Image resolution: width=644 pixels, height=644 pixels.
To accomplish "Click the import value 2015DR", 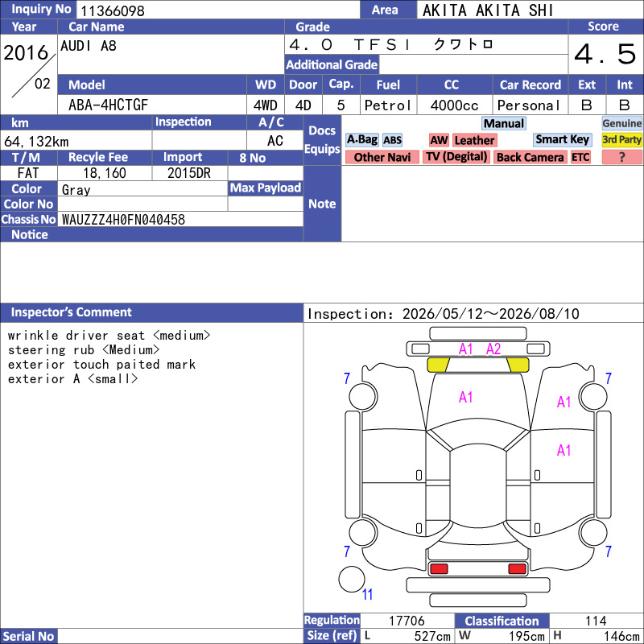I will [189, 173].
